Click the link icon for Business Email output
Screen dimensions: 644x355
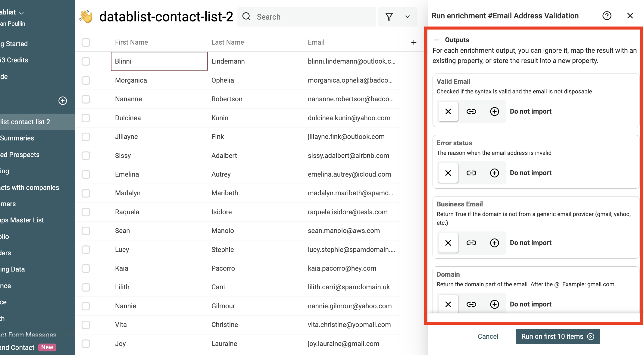[471, 242]
